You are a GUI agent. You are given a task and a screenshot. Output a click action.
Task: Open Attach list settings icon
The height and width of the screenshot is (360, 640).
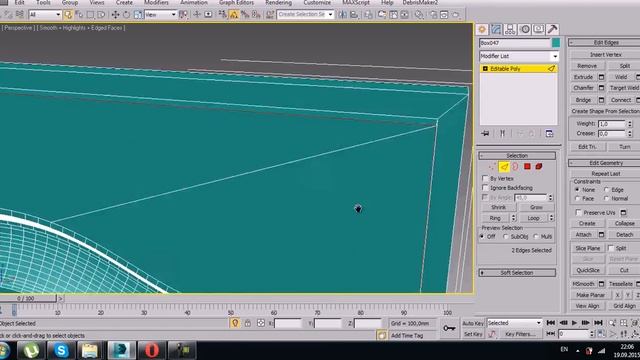[601, 235]
